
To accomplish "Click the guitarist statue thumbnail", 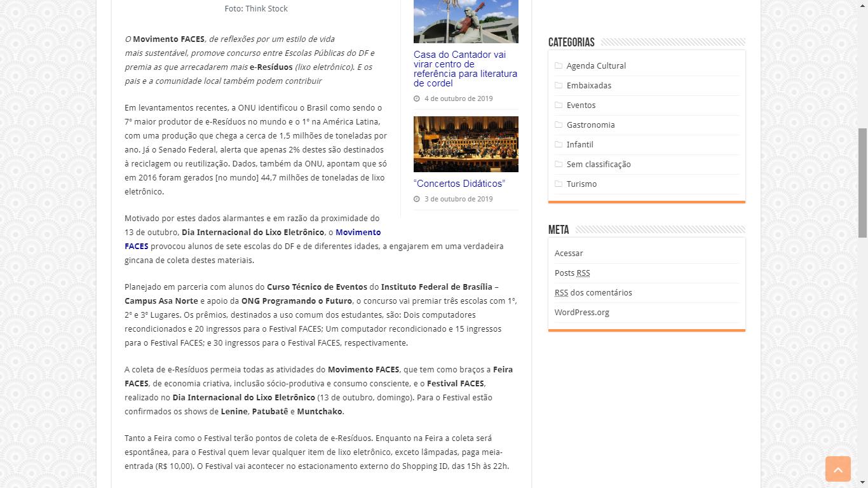I will pyautogui.click(x=466, y=21).
